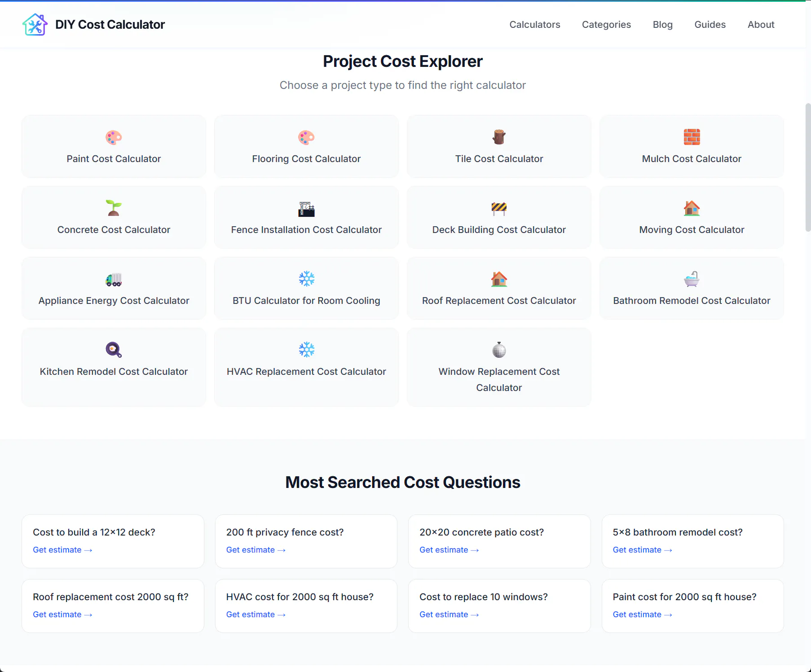Open Flooring Cost Calculator label
Image resolution: width=811 pixels, height=672 pixels.
pyautogui.click(x=306, y=159)
